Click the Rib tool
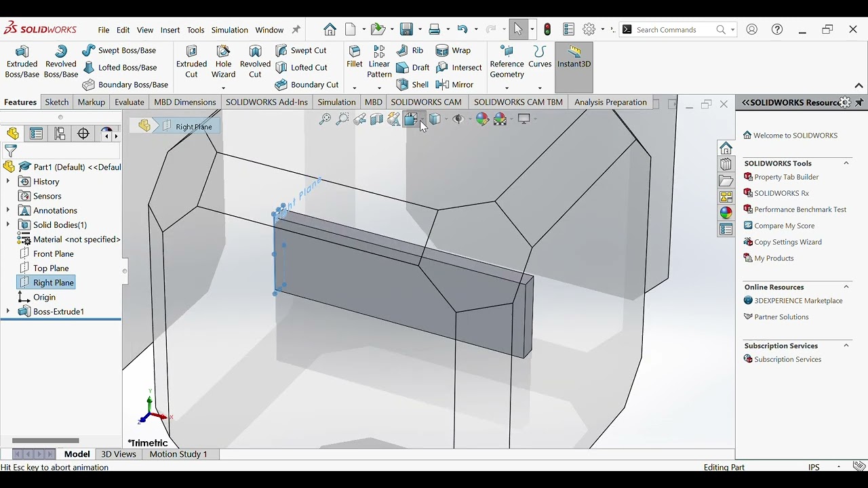 pyautogui.click(x=410, y=50)
